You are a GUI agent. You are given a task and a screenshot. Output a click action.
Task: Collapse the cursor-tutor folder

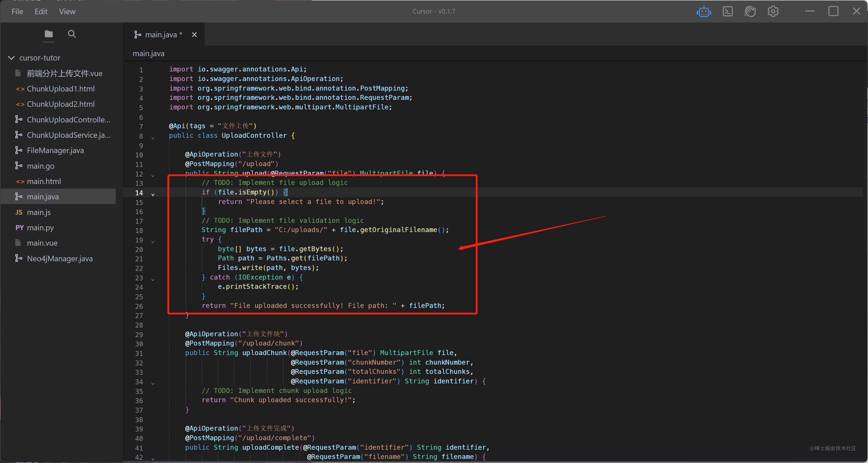12,58
